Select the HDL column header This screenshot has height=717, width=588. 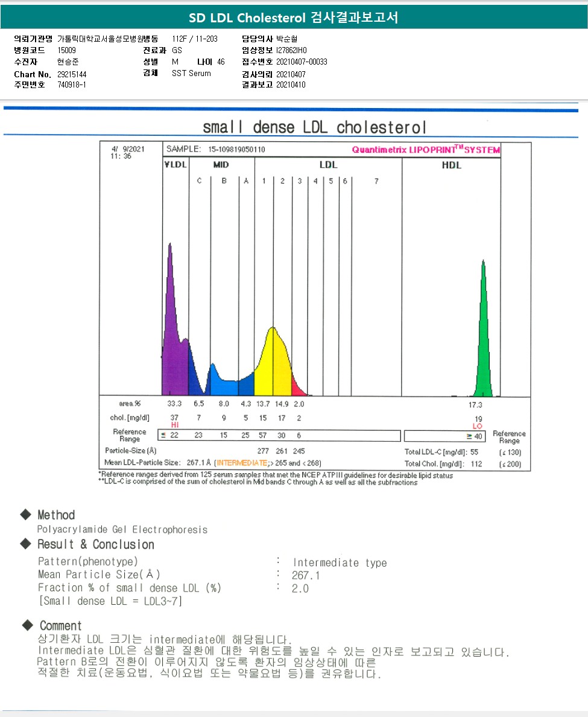451,165
